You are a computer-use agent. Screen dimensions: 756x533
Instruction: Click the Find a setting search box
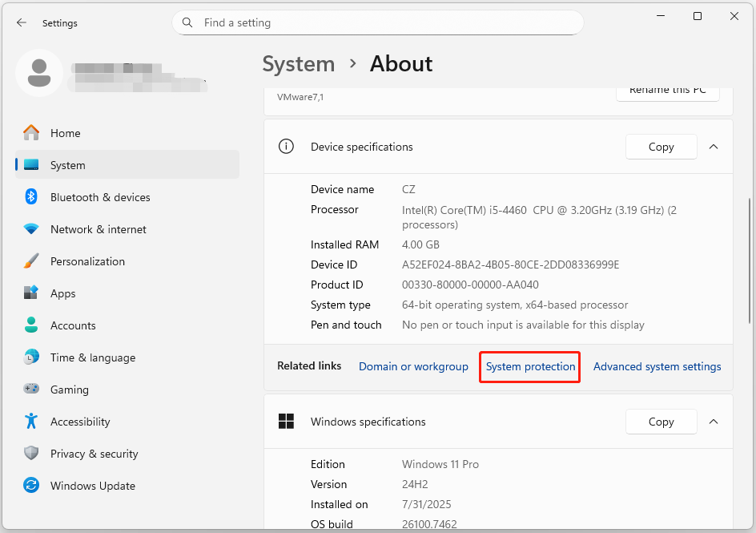click(x=377, y=22)
